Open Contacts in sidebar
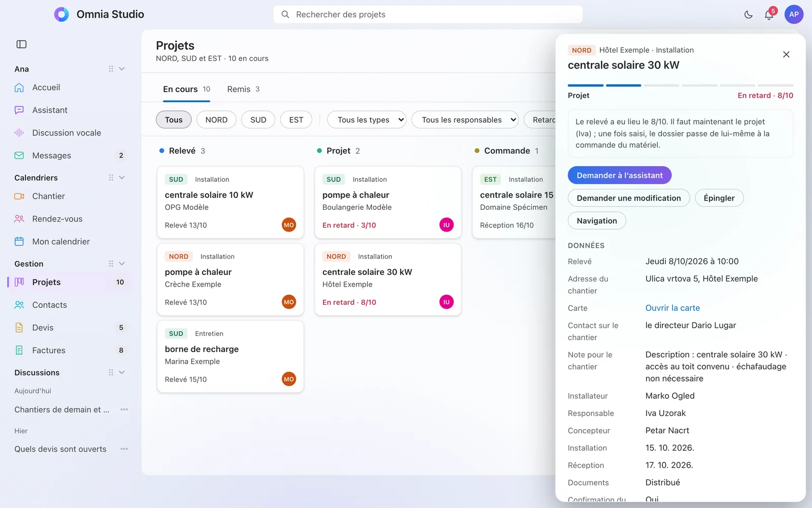The height and width of the screenshot is (508, 812). [70, 305]
